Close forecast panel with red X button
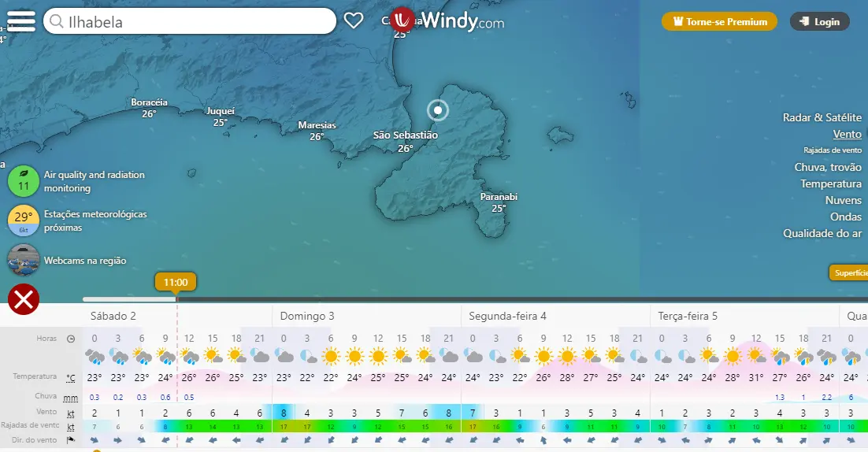 click(24, 299)
